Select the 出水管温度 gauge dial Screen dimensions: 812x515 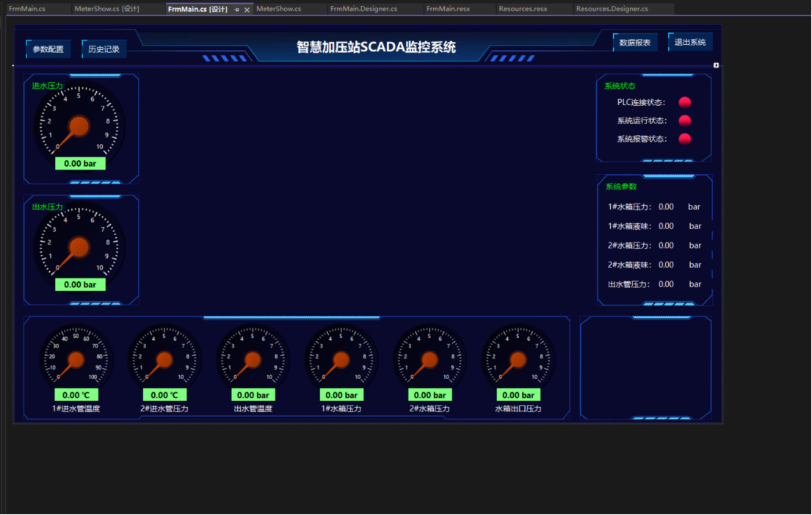253,358
